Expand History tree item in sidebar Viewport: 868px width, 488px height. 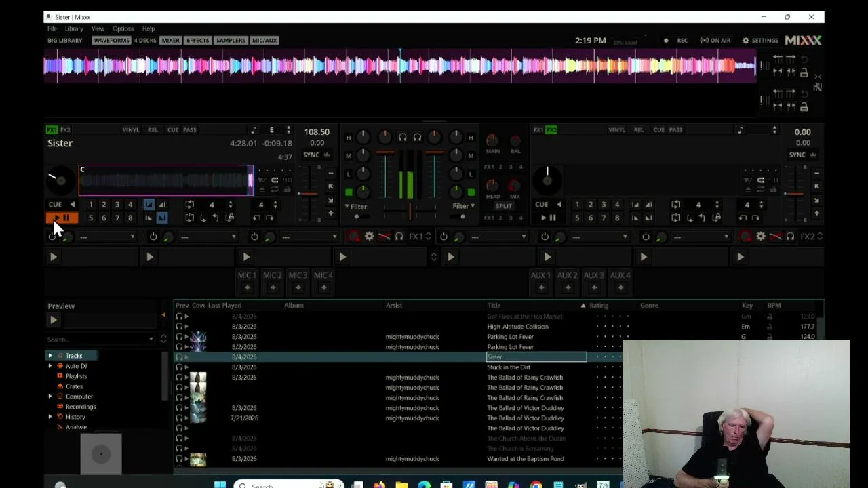point(50,417)
